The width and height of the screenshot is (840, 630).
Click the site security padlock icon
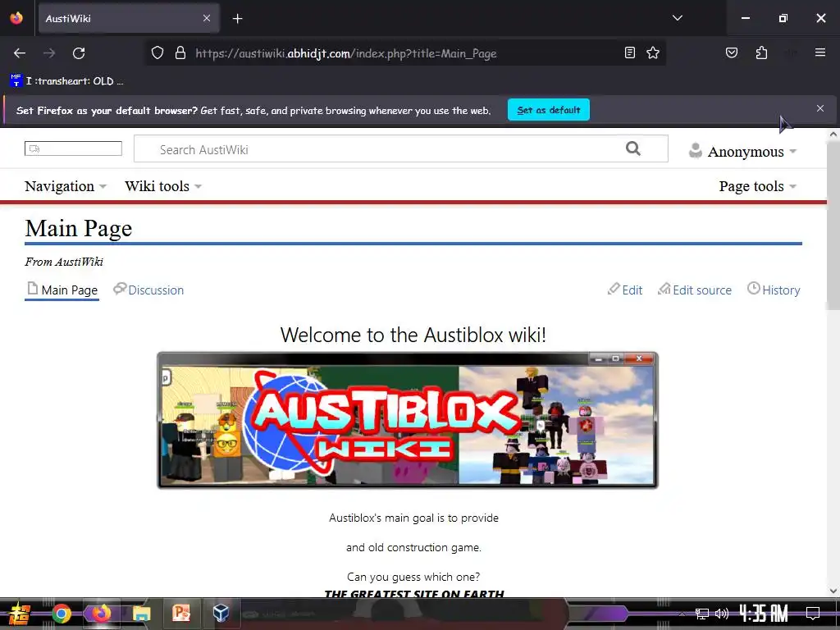click(x=180, y=53)
